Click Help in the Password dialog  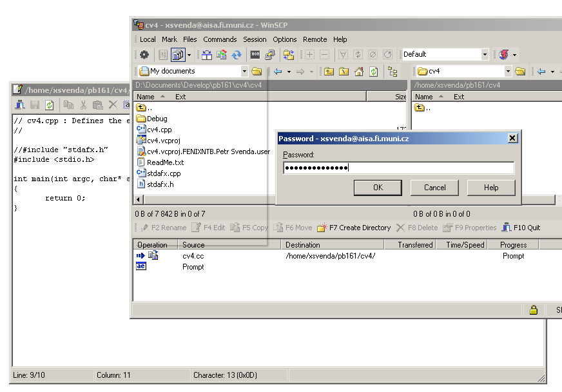pos(491,188)
